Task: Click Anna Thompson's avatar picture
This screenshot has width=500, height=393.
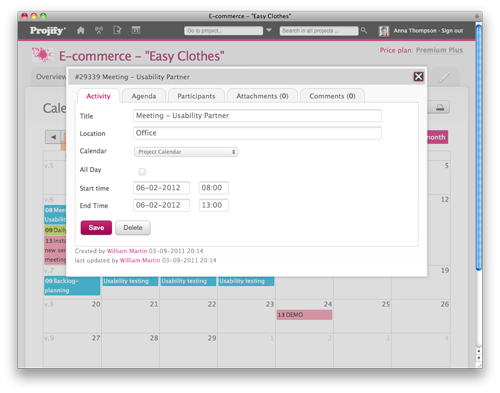Action: 384,31
